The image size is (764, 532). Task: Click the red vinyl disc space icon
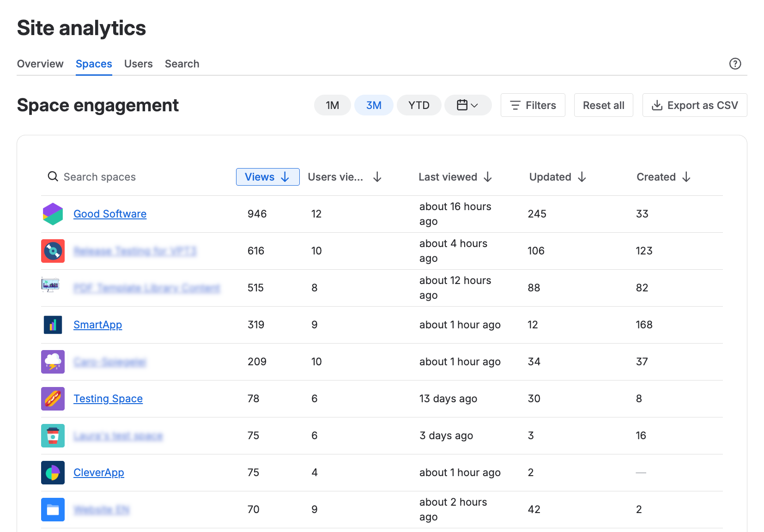pyautogui.click(x=53, y=251)
